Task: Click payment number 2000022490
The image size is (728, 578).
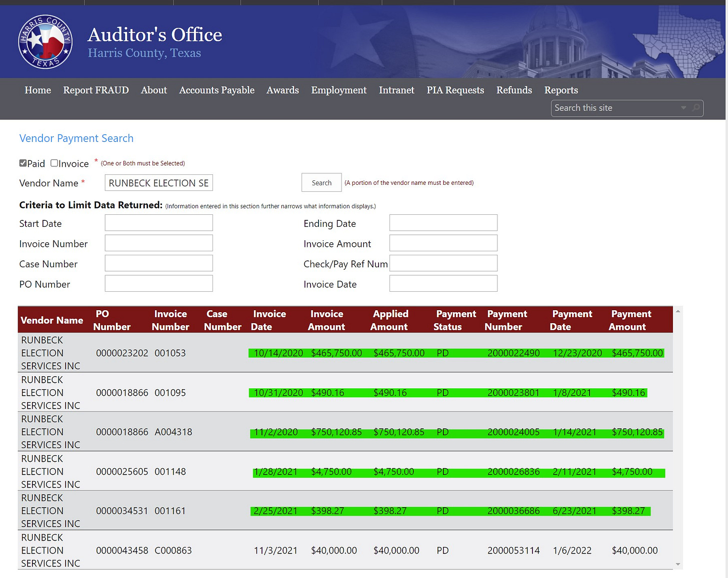Action: pyautogui.click(x=513, y=353)
